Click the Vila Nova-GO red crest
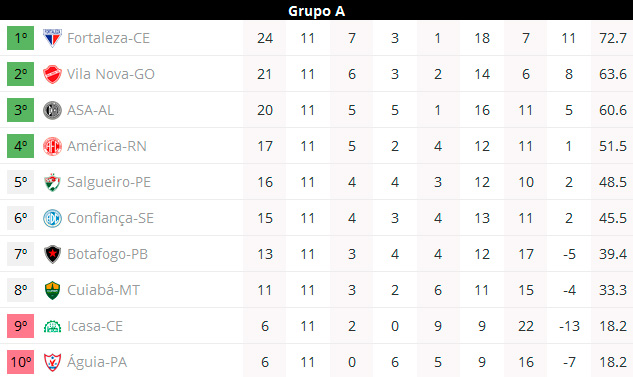Image resolution: width=633 pixels, height=377 pixels. 52,74
